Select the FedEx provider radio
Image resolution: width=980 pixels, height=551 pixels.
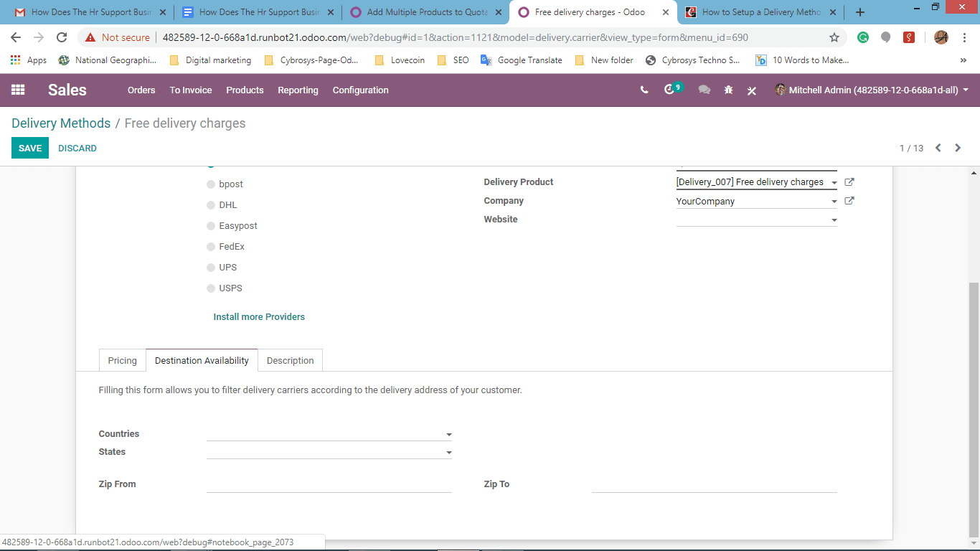click(211, 247)
